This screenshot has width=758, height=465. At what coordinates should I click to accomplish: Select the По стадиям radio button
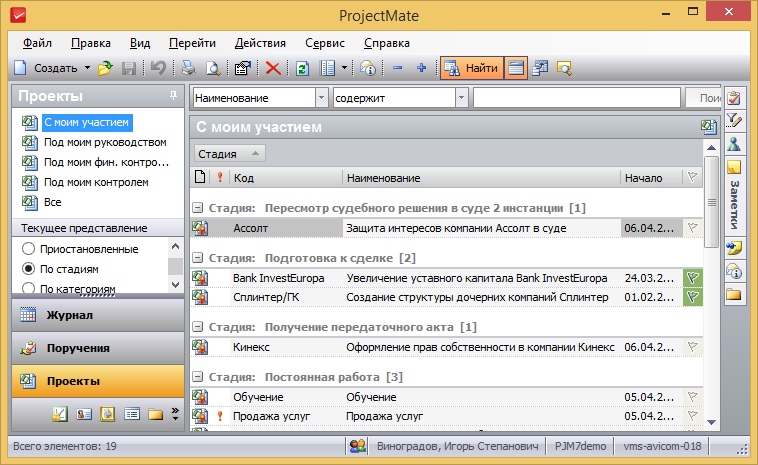click(29, 269)
